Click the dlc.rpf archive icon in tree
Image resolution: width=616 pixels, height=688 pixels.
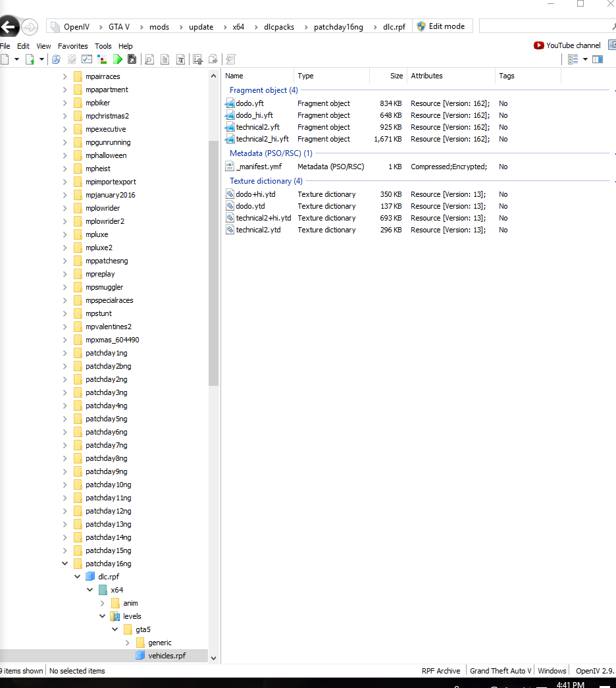pos(90,577)
